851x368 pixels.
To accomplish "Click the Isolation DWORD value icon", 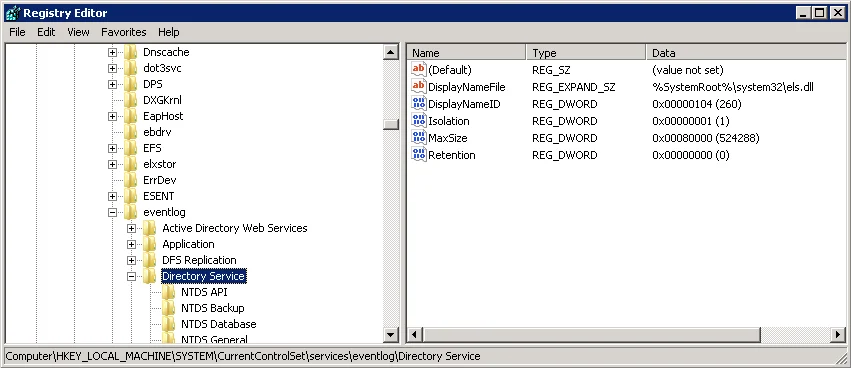I will point(418,120).
